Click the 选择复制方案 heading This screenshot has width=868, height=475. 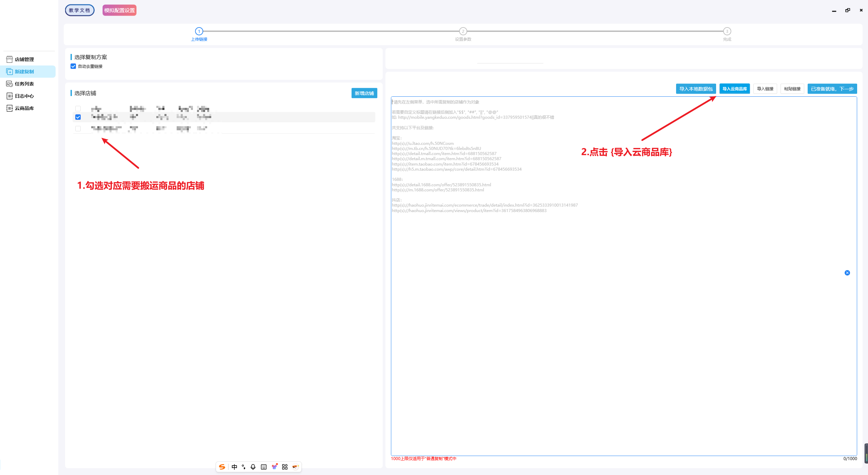coord(91,57)
